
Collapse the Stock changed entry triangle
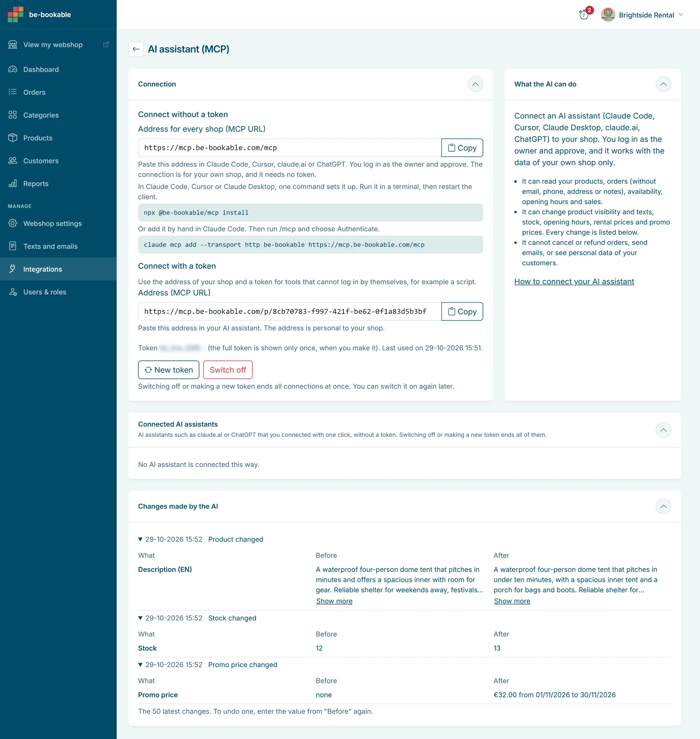[140, 618]
